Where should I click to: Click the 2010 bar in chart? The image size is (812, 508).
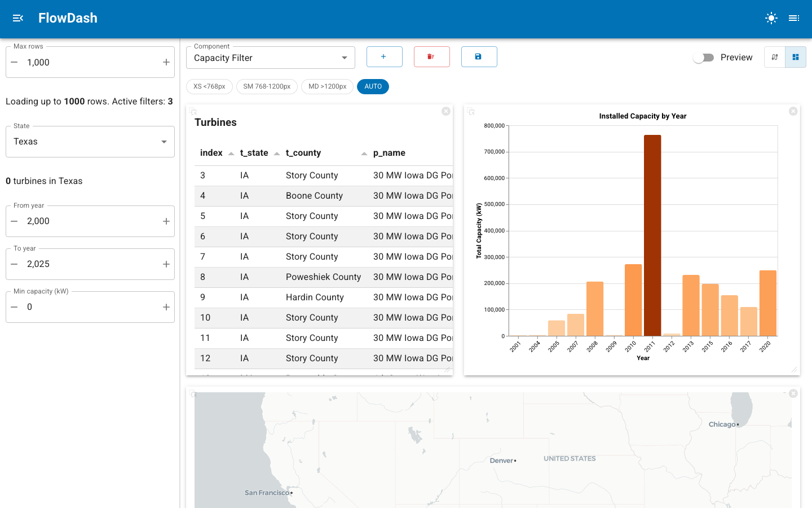coord(633,300)
